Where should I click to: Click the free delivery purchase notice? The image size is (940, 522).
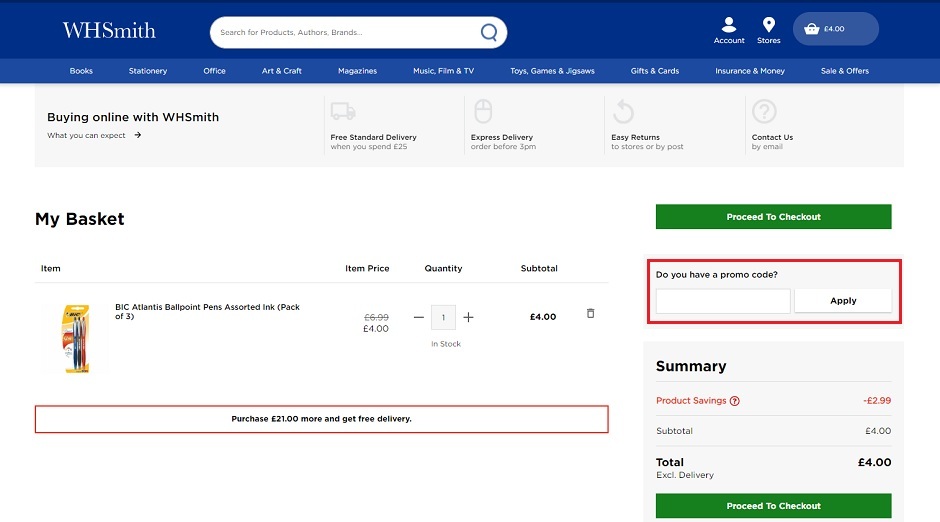321,419
